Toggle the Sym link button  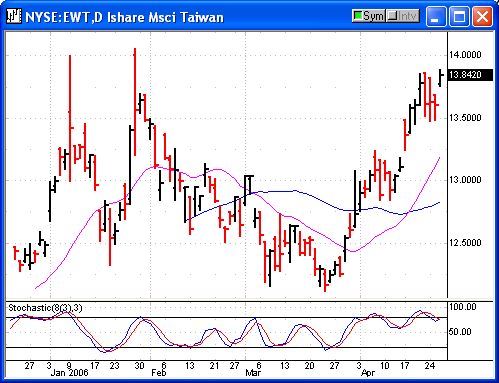pyautogui.click(x=369, y=16)
